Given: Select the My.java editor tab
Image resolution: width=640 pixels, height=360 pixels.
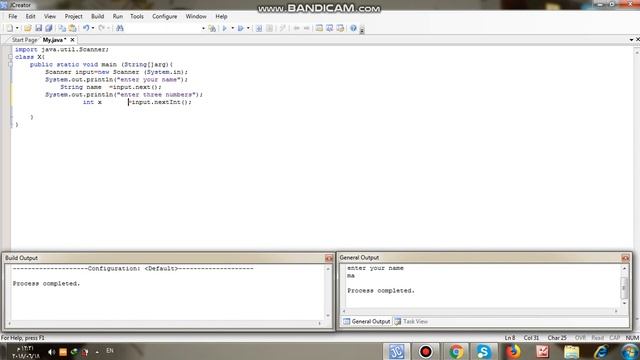Looking at the screenshot, I should point(54,40).
